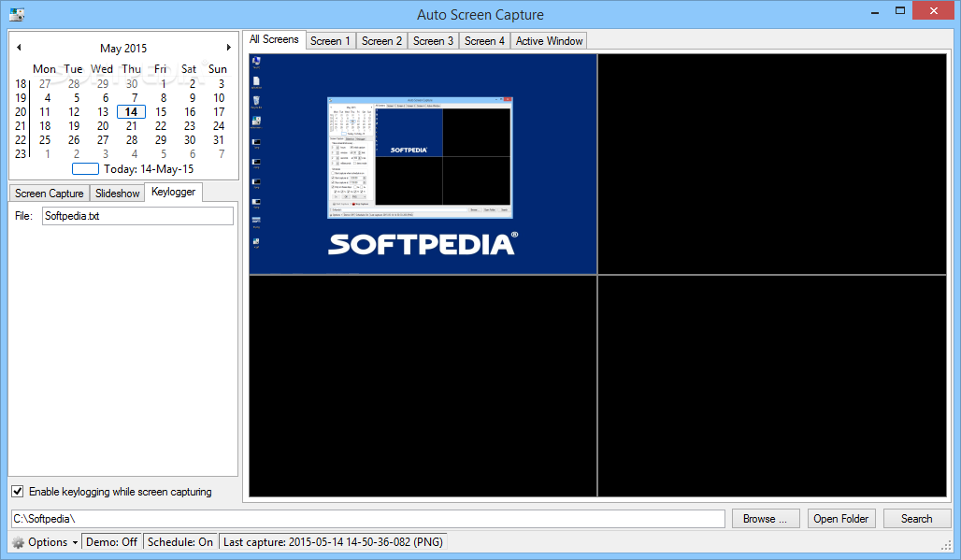Toggle Enable keylogging while screen capturing

point(17,492)
